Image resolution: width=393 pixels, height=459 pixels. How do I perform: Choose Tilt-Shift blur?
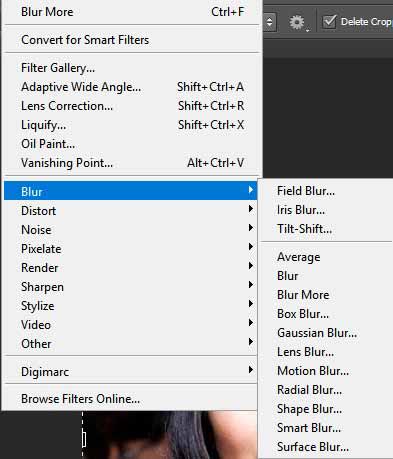[x=304, y=229]
